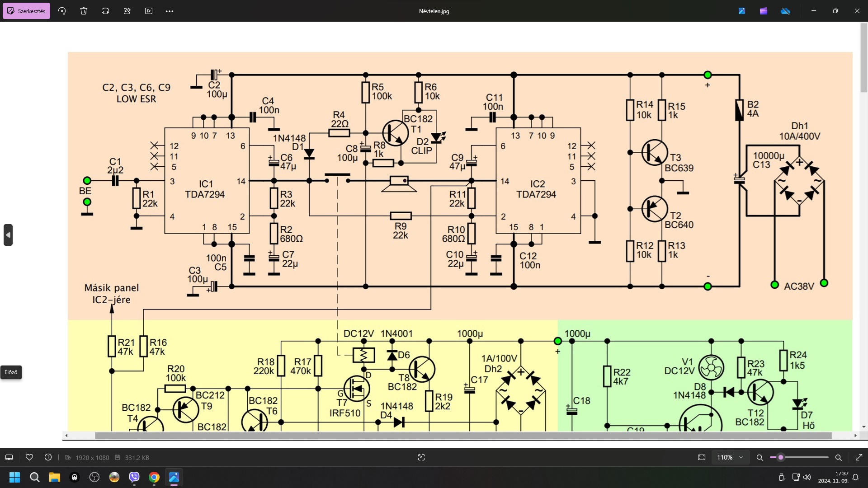This screenshot has width=868, height=488.
Task: Share the image with the share icon
Action: coord(127,11)
